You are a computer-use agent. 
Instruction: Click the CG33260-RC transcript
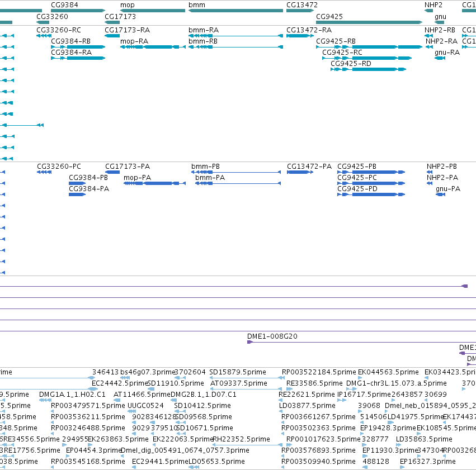tap(44, 36)
